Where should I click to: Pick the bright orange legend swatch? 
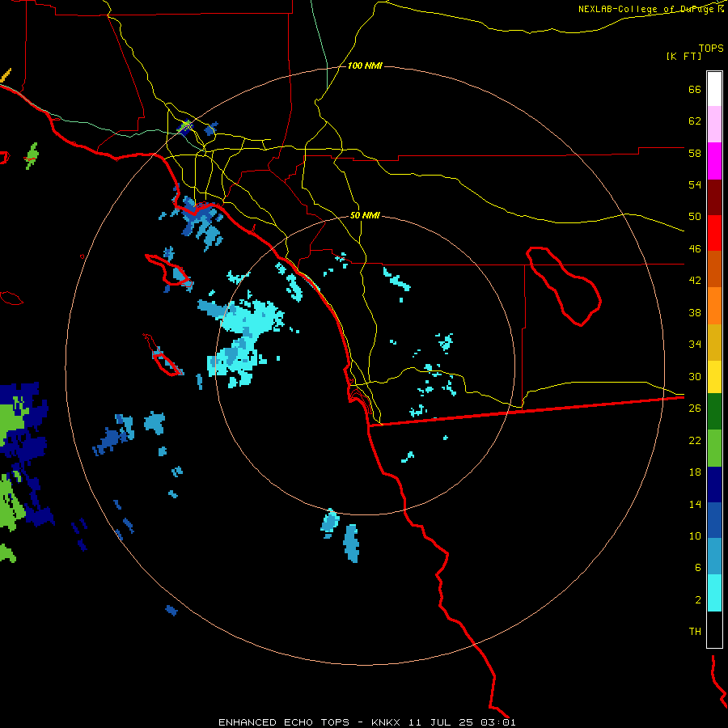click(714, 306)
